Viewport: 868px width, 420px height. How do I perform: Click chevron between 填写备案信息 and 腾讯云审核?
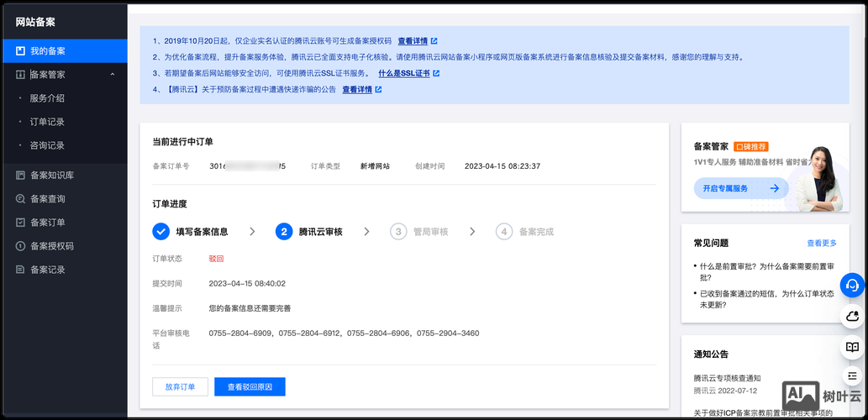252,232
